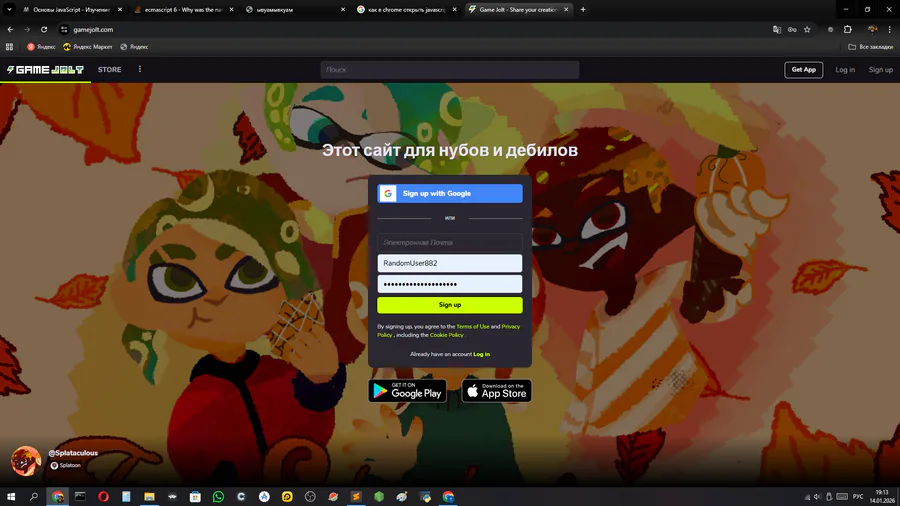Click the Get App button
The height and width of the screenshot is (506, 900).
point(803,69)
